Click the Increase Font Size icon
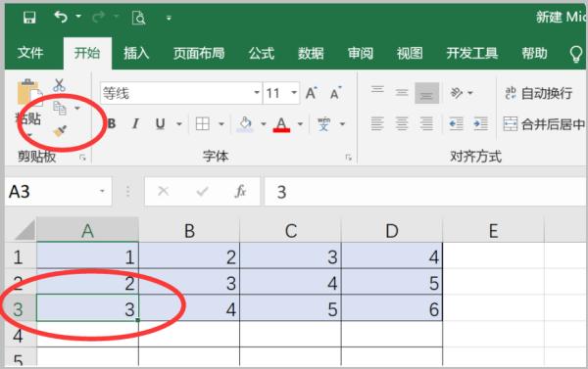The height and width of the screenshot is (369, 588). pyautogui.click(x=312, y=93)
